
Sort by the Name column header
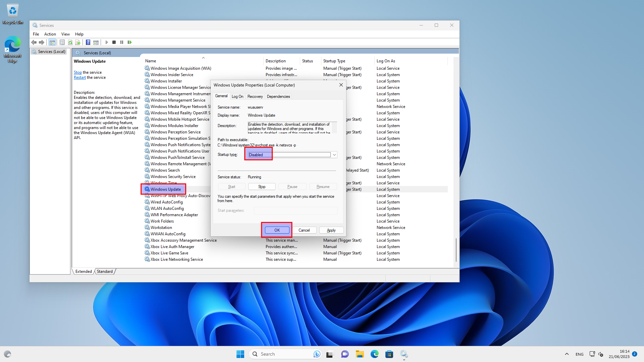click(x=203, y=61)
